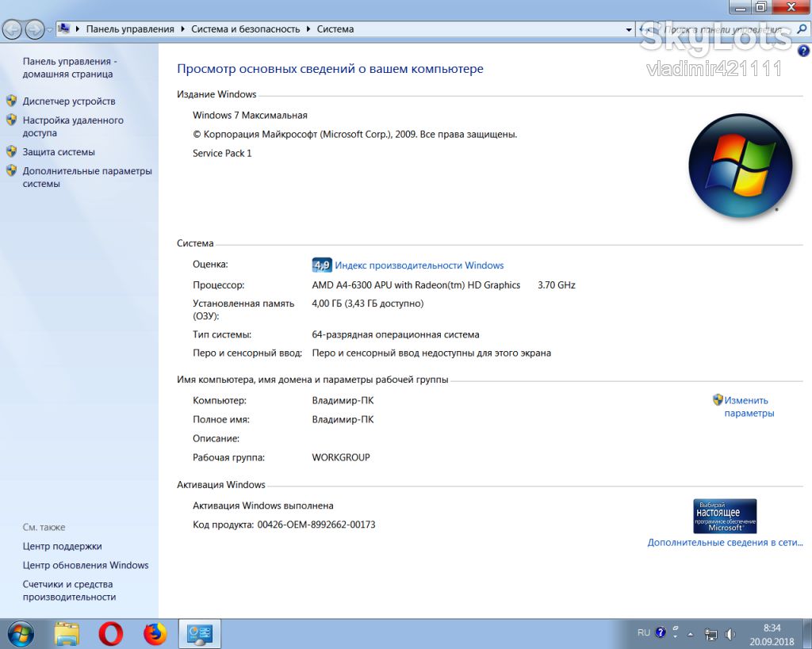Expand arrow after Панель управления breadcrumb
Screen dimensions: 812x649
(x=183, y=29)
